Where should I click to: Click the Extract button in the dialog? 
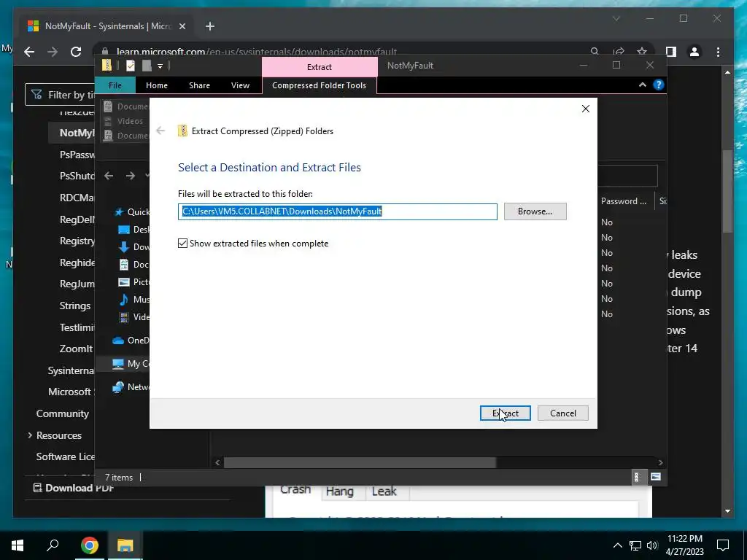click(505, 413)
